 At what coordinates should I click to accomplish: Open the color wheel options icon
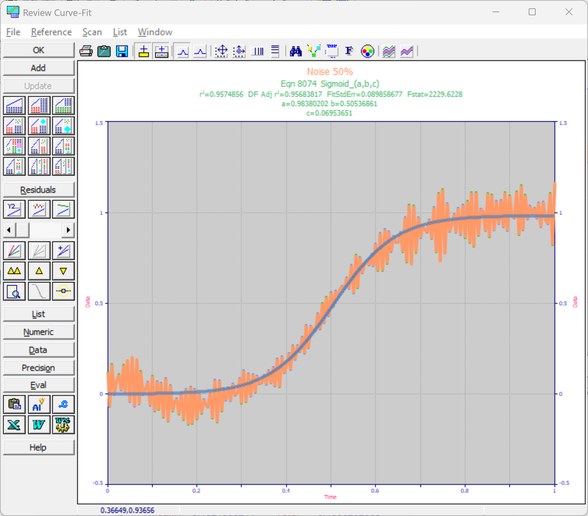click(368, 51)
